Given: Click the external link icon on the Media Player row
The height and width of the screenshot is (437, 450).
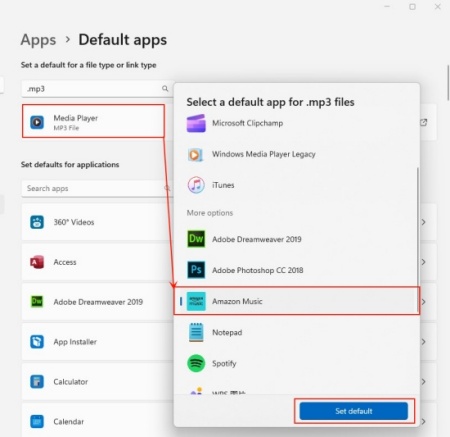Looking at the screenshot, I should pyautogui.click(x=423, y=123).
